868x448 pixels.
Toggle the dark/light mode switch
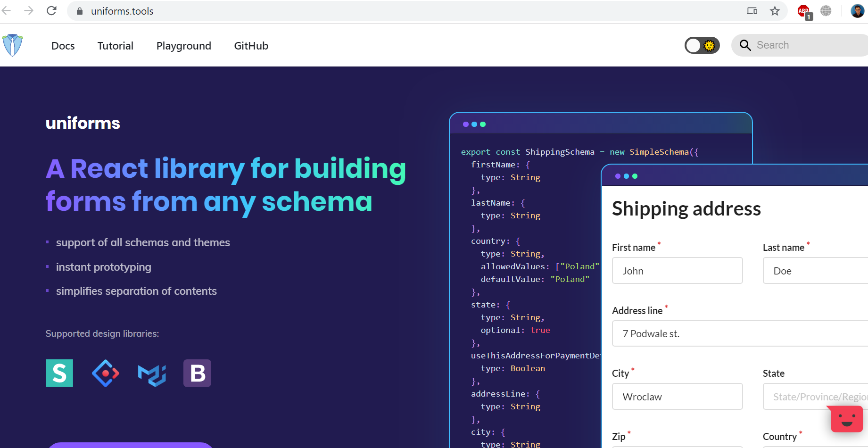click(702, 45)
